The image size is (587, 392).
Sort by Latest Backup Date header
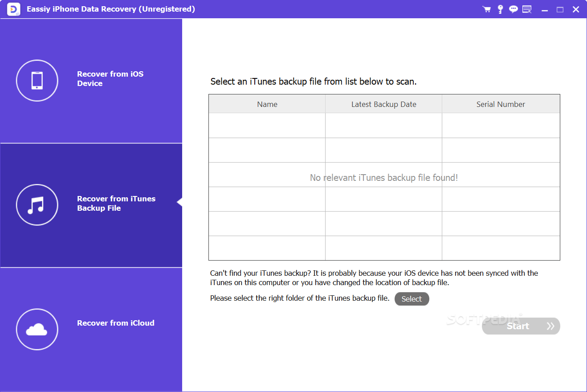384,104
